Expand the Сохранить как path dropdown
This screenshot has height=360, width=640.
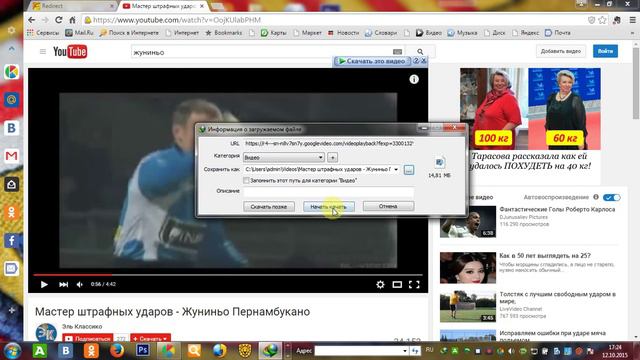tap(396, 169)
